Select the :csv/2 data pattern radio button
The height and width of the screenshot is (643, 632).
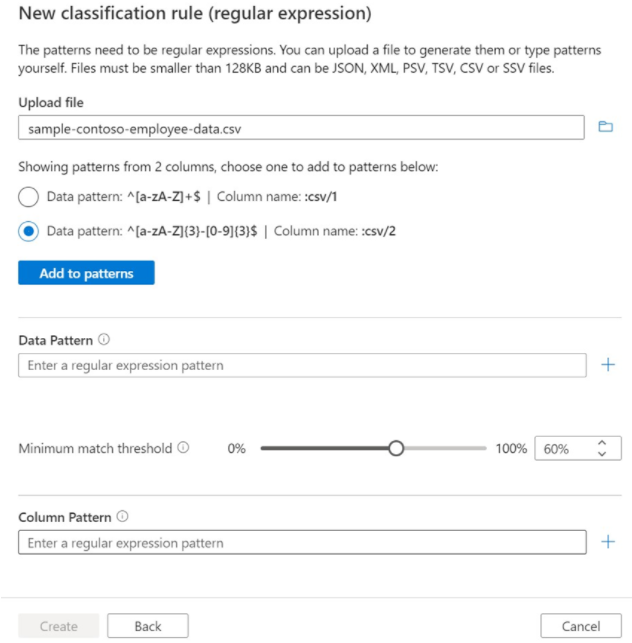pyautogui.click(x=29, y=231)
